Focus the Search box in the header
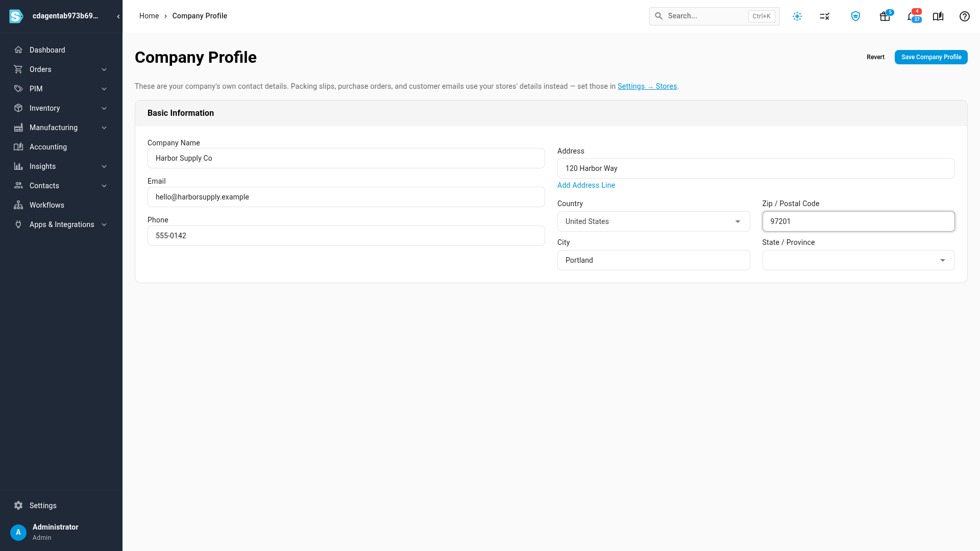 pos(714,16)
